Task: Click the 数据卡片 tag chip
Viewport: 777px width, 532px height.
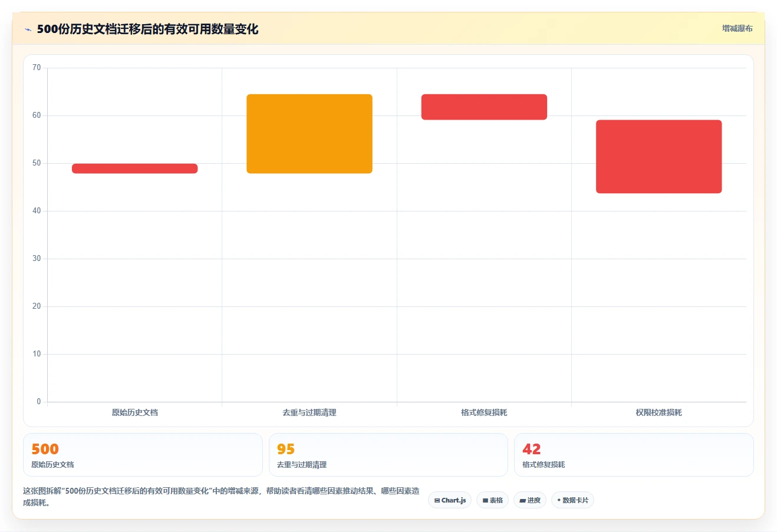Action: 572,500
